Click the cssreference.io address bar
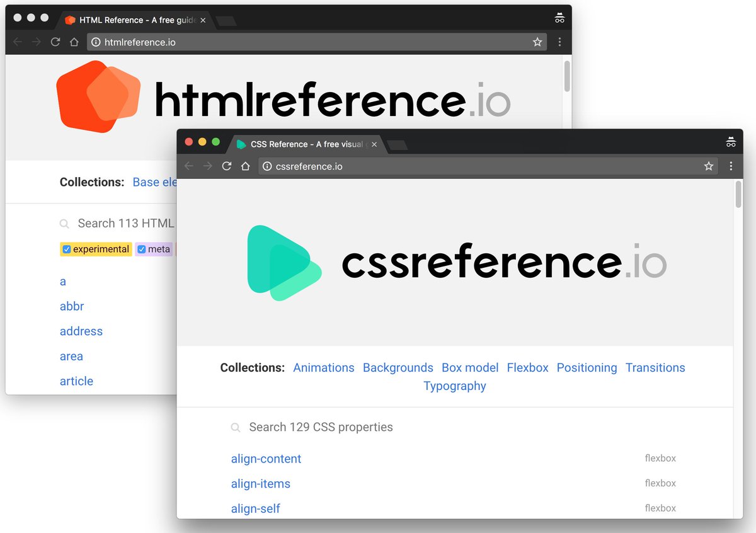Image resolution: width=756 pixels, height=533 pixels. tap(489, 166)
